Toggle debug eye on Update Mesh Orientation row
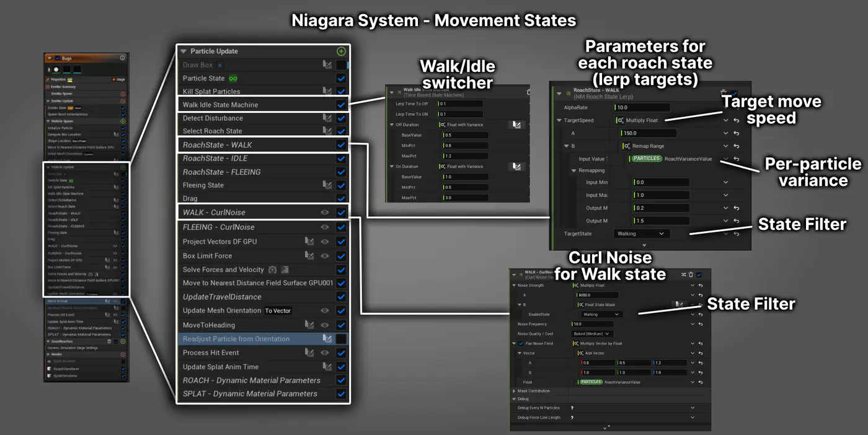This screenshot has width=868, height=435. (x=324, y=310)
